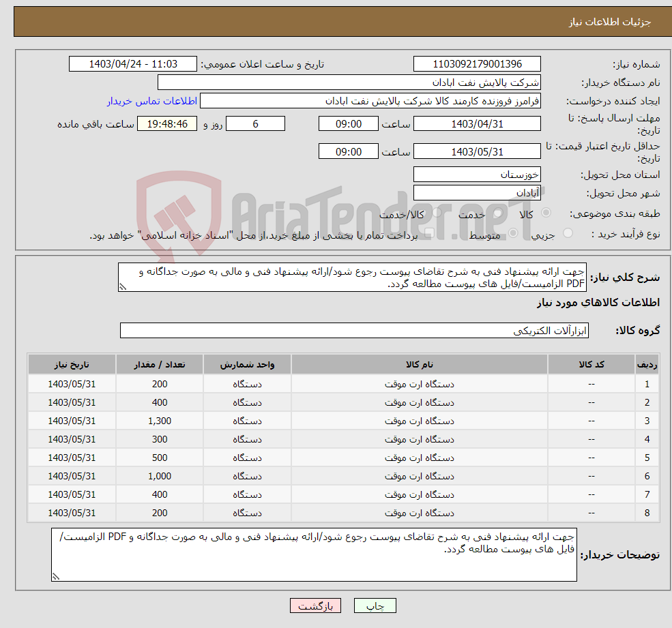
Task: Click quantity 300 in row 4
Action: click(160, 439)
